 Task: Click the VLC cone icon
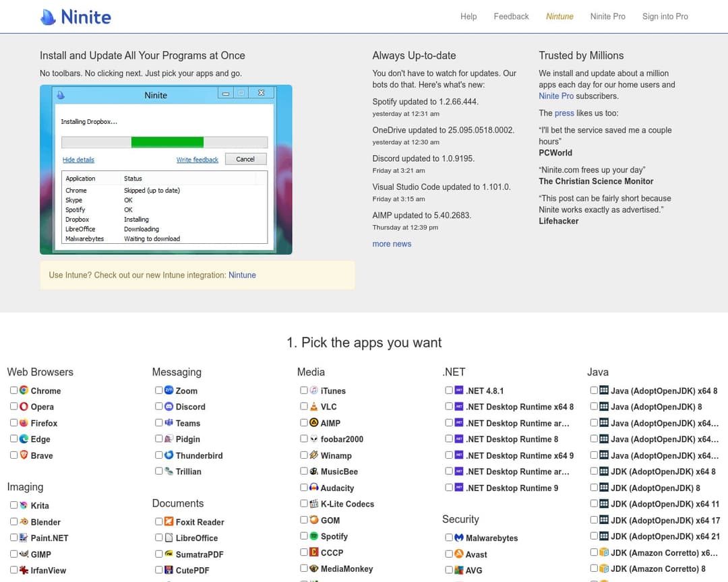click(x=314, y=407)
